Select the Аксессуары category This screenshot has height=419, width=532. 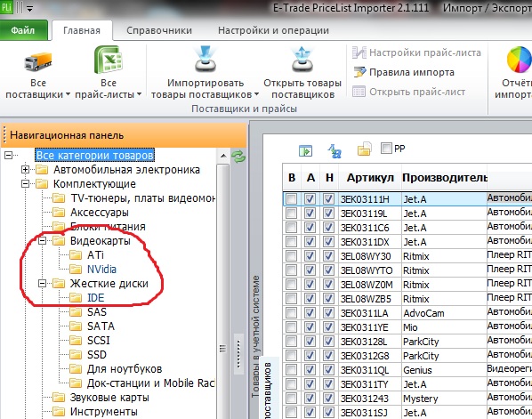100,213
